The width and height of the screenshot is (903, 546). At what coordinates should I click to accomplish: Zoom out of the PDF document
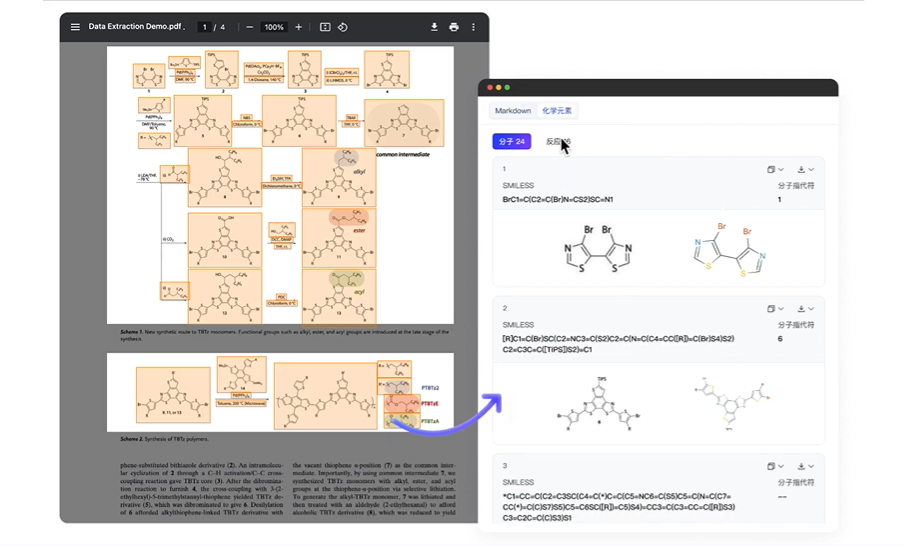[x=249, y=27]
